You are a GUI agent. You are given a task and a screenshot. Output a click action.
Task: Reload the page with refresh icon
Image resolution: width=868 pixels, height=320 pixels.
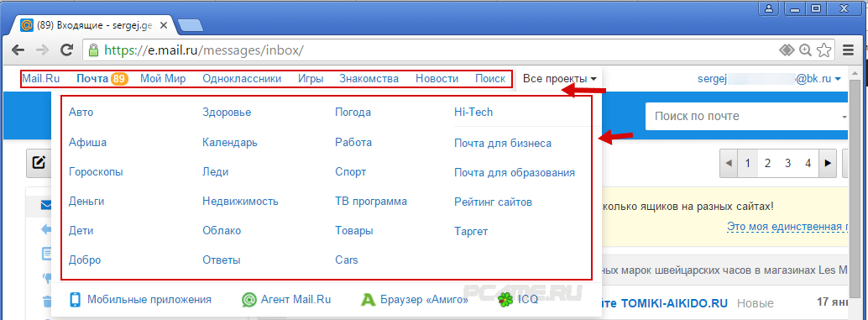tap(67, 50)
